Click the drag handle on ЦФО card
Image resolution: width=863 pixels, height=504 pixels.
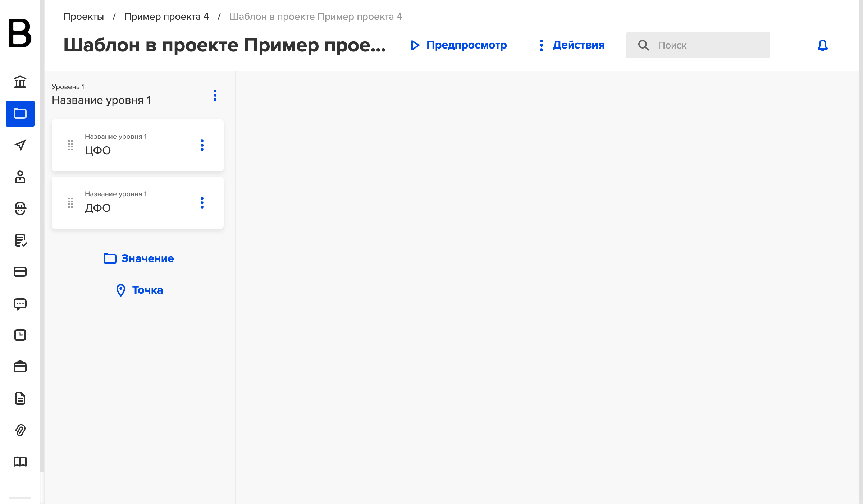[70, 145]
